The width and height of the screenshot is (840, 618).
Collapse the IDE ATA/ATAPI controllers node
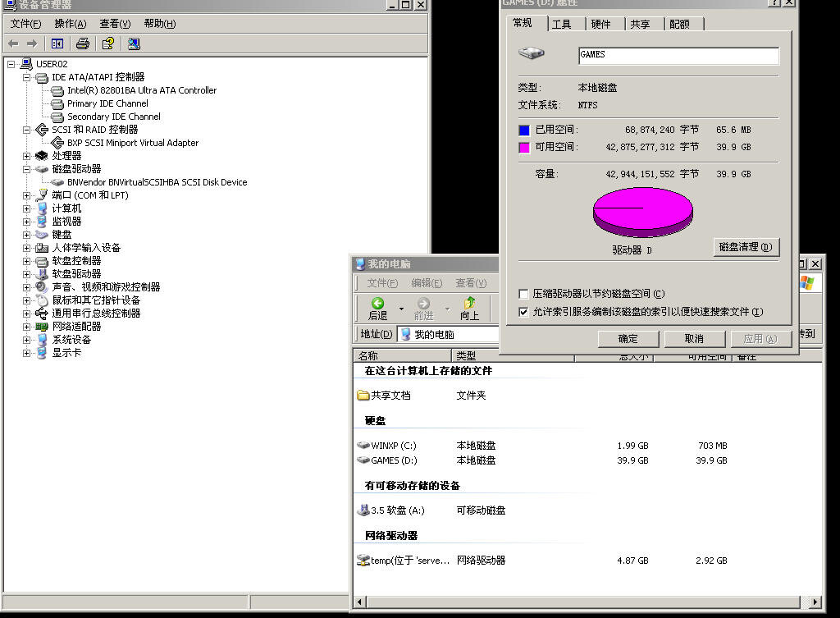point(27,77)
